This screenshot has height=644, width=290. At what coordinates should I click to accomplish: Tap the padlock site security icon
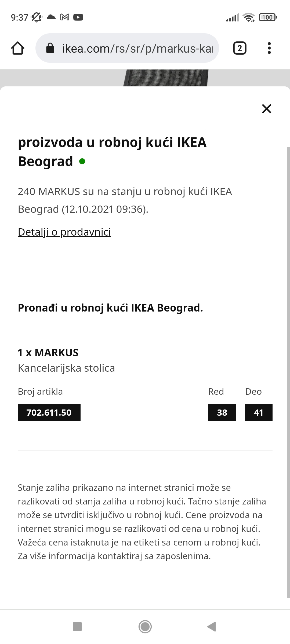point(50,49)
